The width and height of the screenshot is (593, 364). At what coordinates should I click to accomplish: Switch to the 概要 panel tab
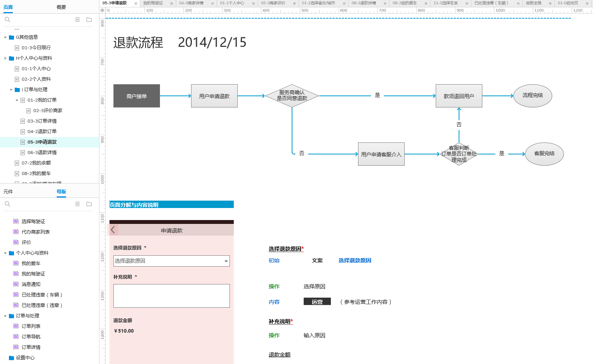click(61, 7)
